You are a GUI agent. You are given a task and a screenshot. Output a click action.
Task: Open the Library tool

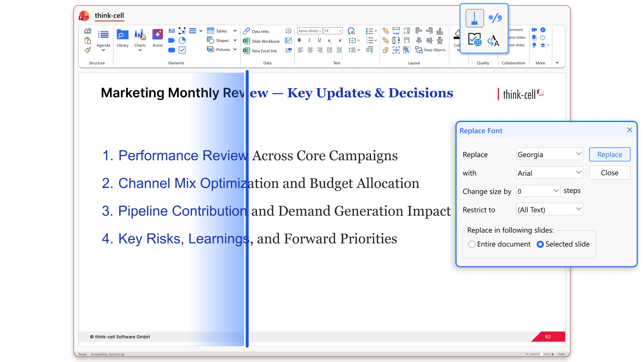point(122,39)
